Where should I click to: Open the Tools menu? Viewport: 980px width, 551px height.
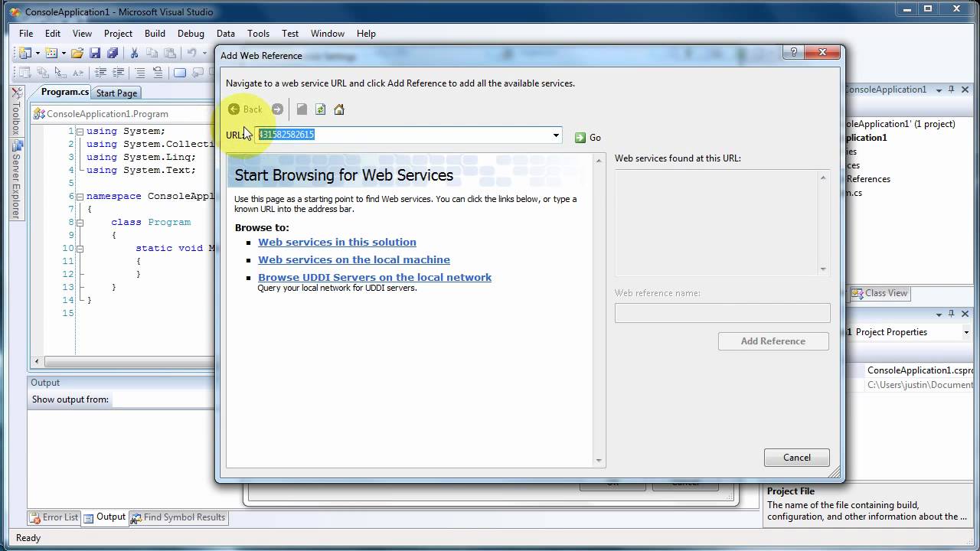258,34
